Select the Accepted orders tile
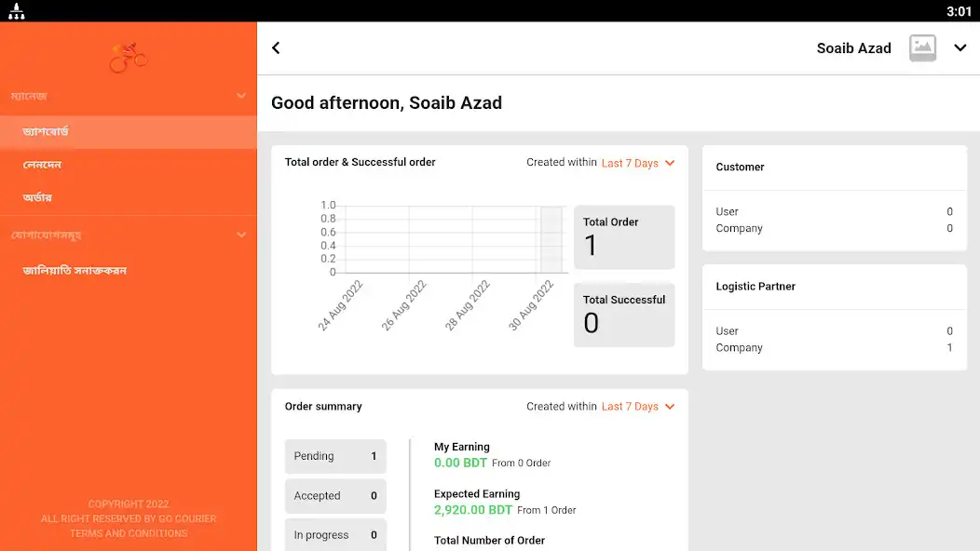Image resolution: width=980 pixels, height=551 pixels. click(335, 496)
